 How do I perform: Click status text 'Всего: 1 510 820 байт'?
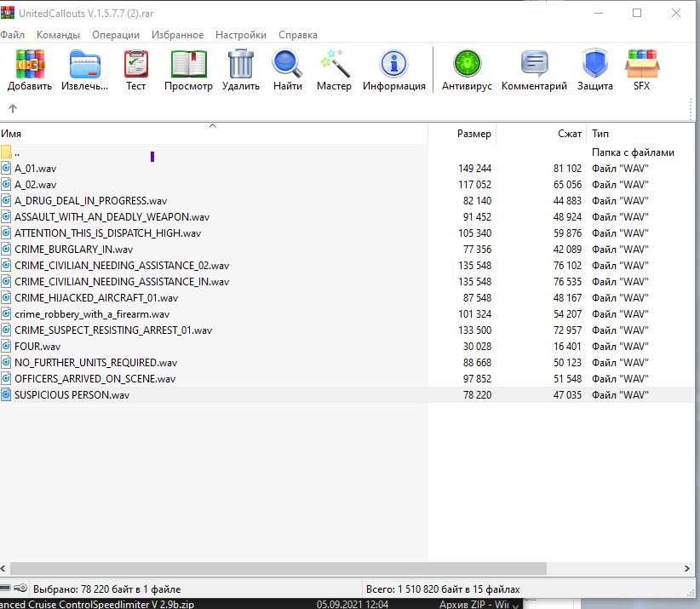[x=443, y=589]
